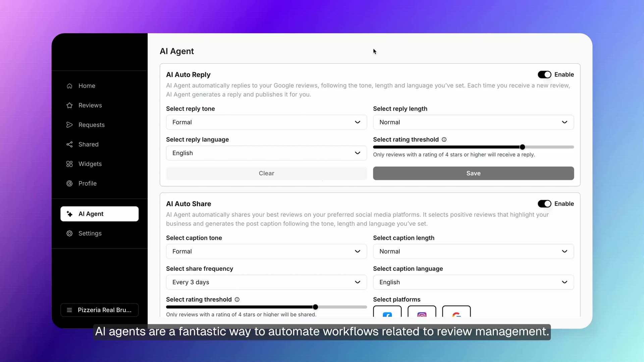The height and width of the screenshot is (362, 644).
Task: Select the AI Agent menu item
Action: [x=99, y=214]
